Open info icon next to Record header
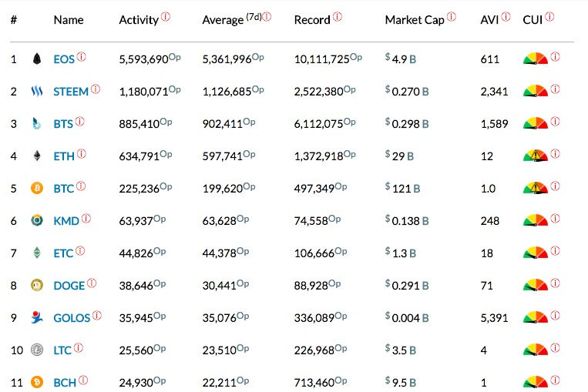Viewport: 588px width, 392px height. 338,16
